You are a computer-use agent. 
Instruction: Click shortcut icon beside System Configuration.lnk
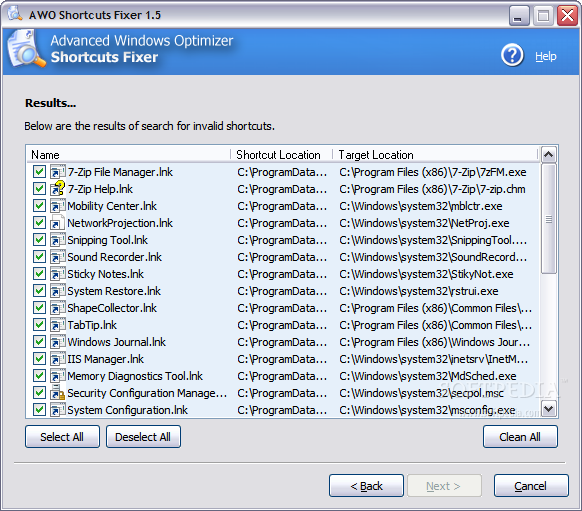point(58,410)
